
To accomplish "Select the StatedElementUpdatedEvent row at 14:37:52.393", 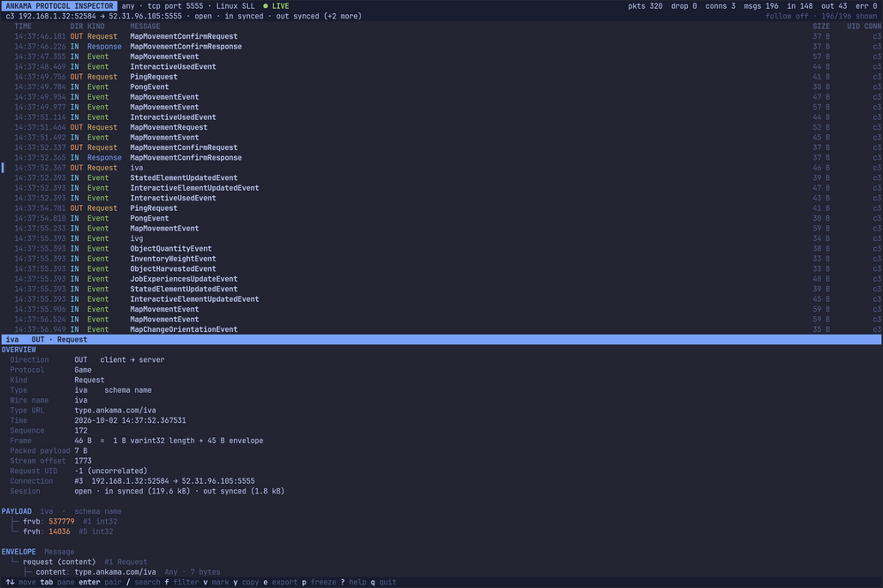I will [x=441, y=178].
